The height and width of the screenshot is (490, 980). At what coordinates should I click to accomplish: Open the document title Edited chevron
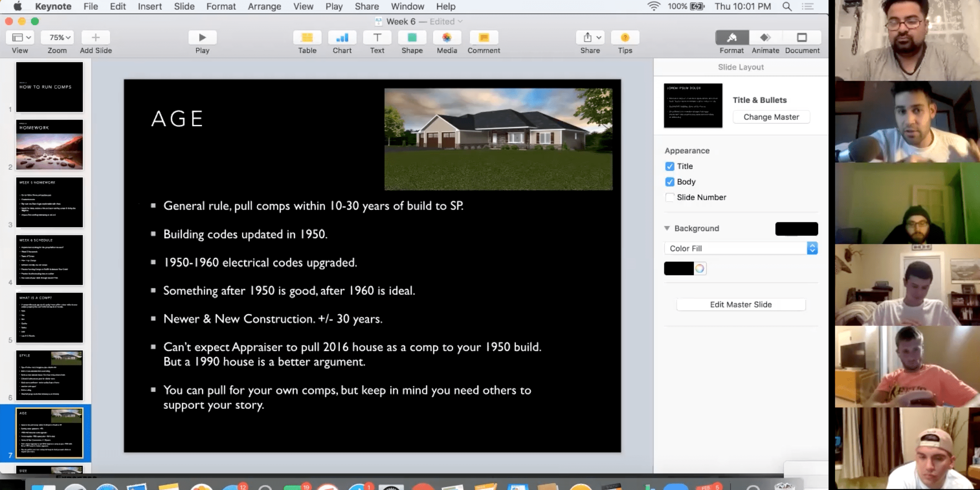[460, 21]
